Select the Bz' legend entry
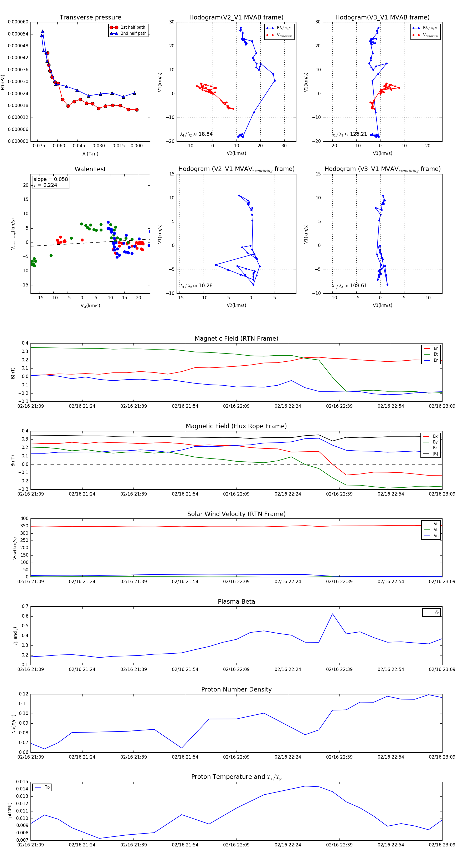Viewport: 473px width, 868px height. coord(431,448)
